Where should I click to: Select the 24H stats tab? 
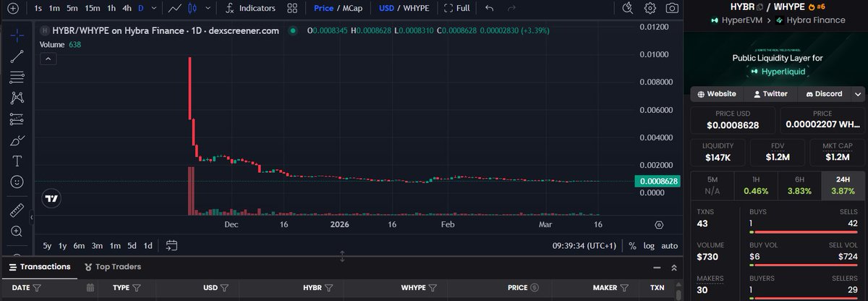[x=843, y=185]
